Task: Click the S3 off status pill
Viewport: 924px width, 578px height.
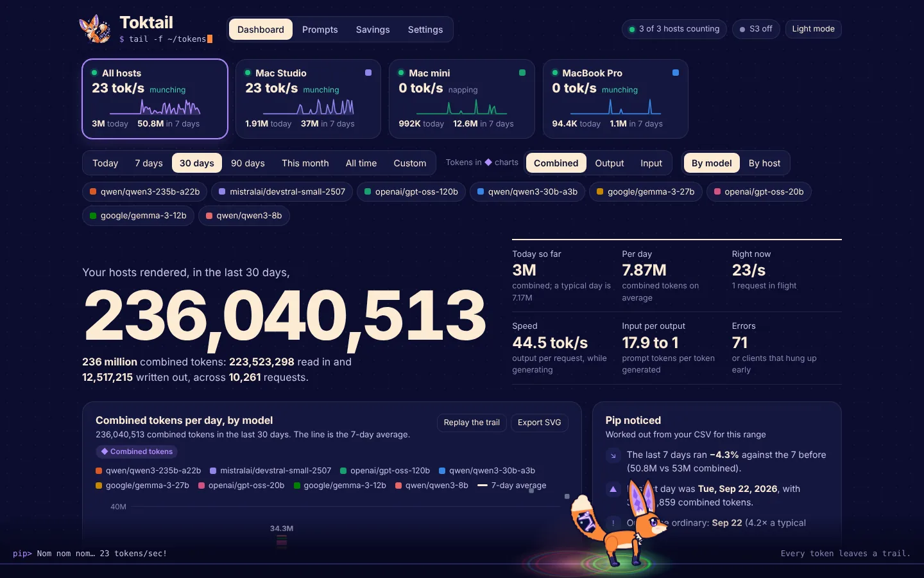Action: pos(756,29)
